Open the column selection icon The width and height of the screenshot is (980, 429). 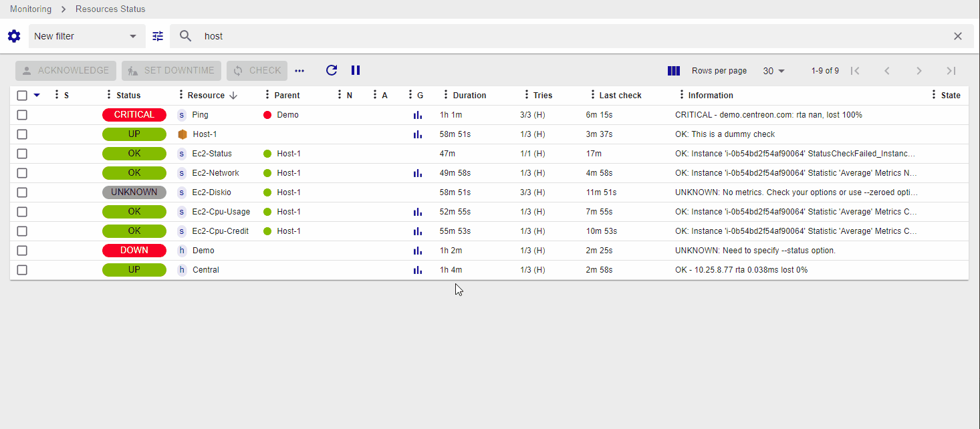674,71
